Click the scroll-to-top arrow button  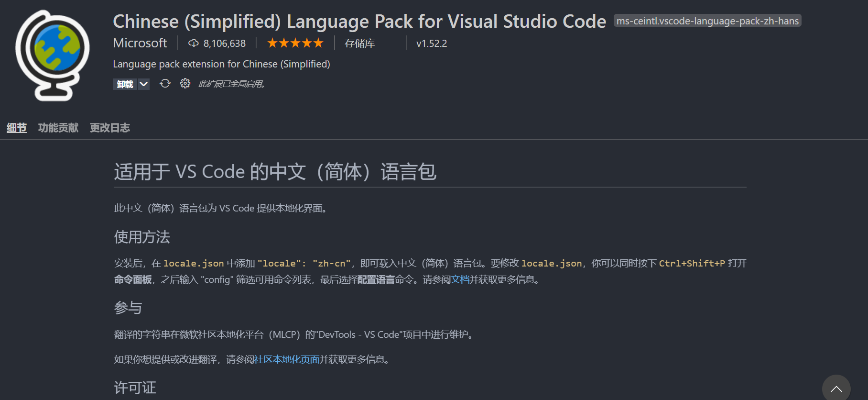click(x=836, y=389)
